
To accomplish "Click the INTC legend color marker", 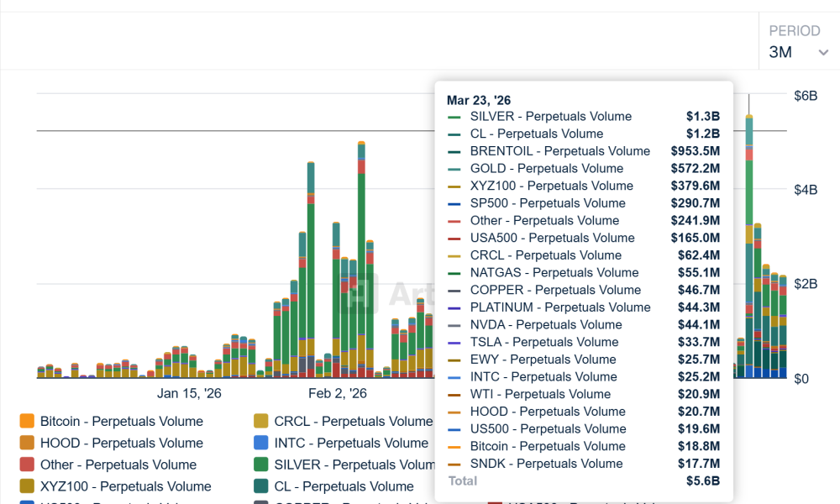I will pos(260,443).
